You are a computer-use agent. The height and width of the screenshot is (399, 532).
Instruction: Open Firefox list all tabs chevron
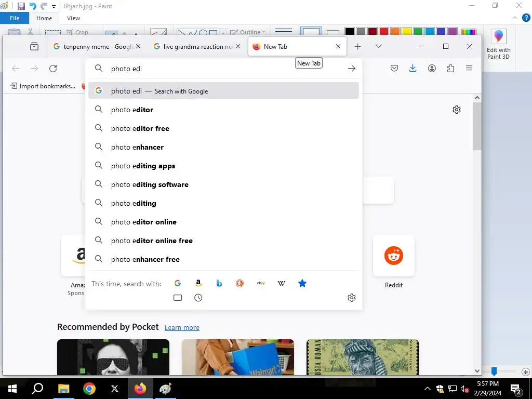pyautogui.click(x=379, y=46)
